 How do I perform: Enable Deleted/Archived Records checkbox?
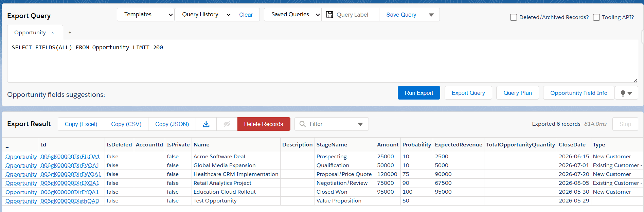[x=514, y=17]
